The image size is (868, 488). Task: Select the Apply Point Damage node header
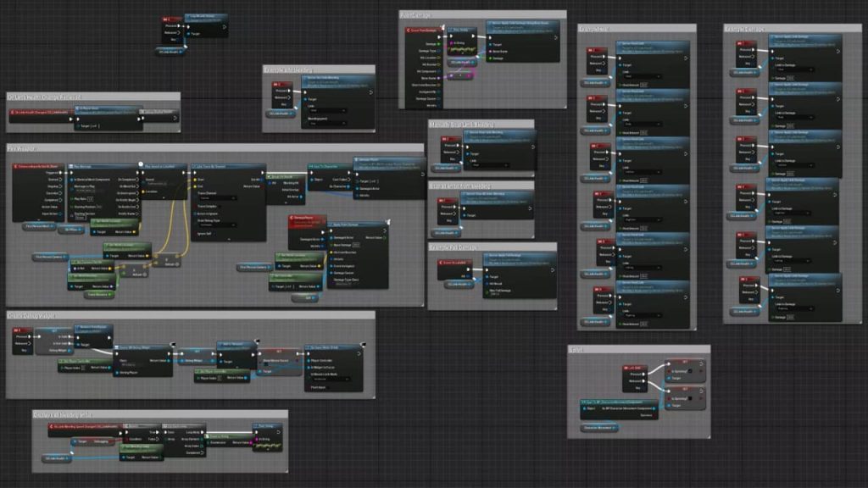[357, 225]
